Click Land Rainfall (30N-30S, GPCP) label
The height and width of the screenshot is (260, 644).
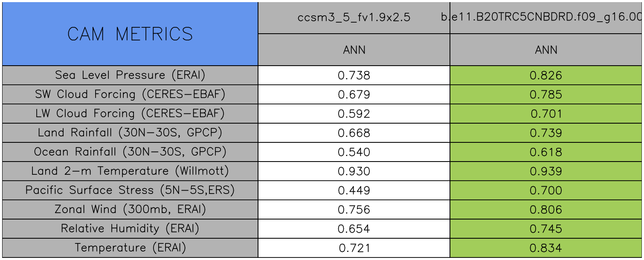[130, 133]
